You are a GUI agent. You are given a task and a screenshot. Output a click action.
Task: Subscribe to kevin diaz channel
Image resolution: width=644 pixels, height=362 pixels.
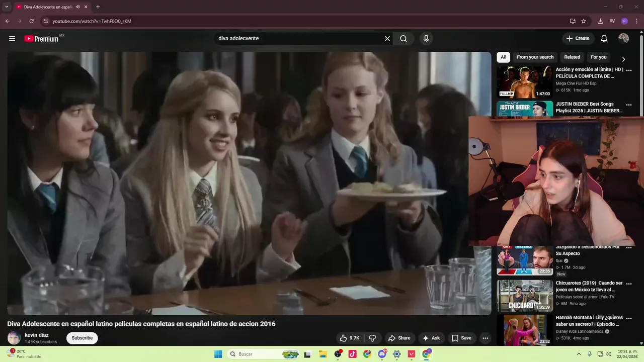click(82, 338)
